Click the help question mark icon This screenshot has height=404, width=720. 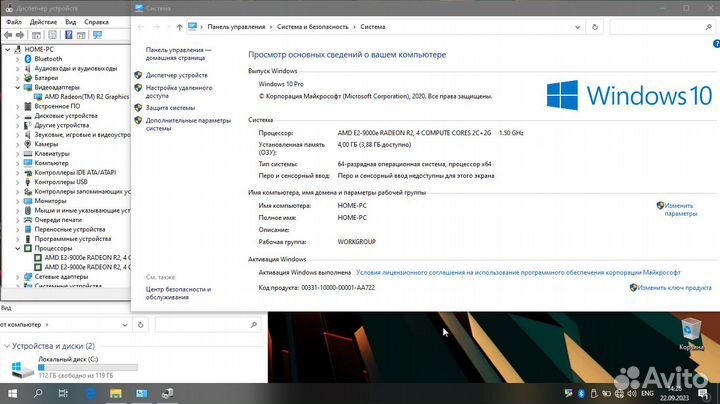pos(716,44)
